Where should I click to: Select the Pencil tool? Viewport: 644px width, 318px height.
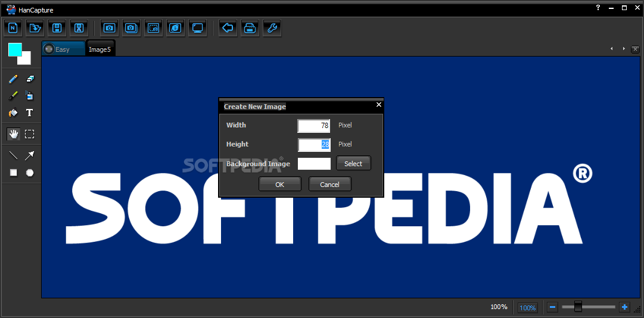14,79
